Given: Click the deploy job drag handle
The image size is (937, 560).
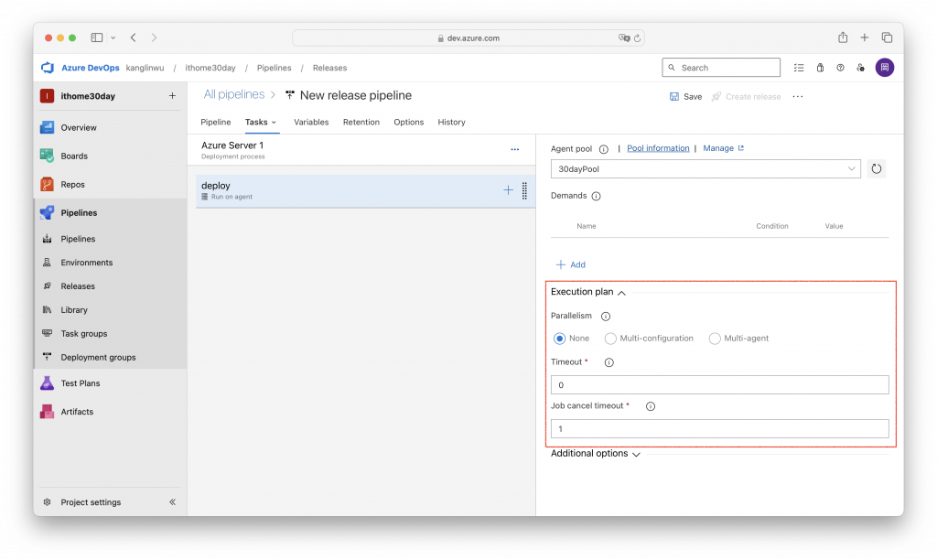Looking at the screenshot, I should [524, 190].
